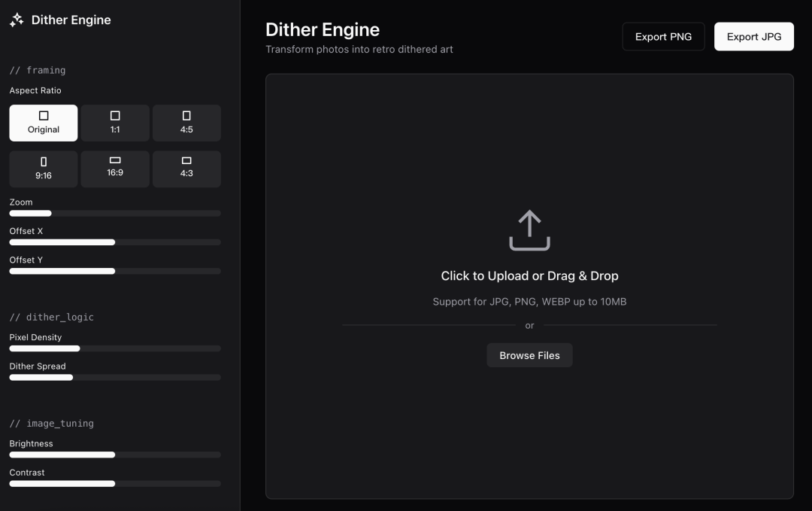Select the 4:3 aspect ratio icon
812x511 pixels.
pos(186,161)
